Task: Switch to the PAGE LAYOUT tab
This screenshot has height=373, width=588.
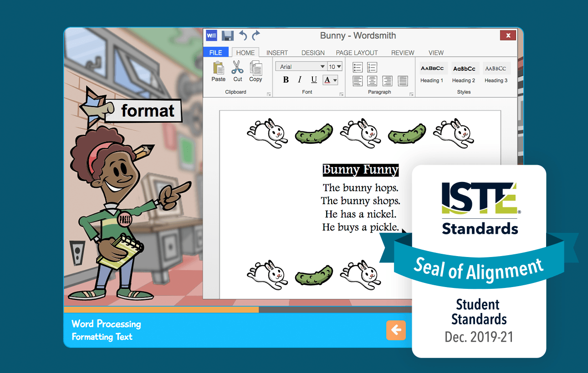Action: [357, 53]
